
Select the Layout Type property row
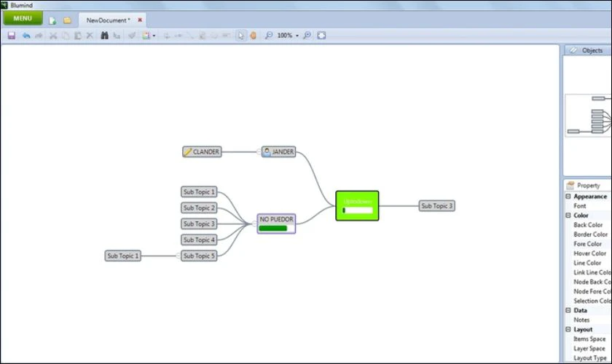(588, 357)
